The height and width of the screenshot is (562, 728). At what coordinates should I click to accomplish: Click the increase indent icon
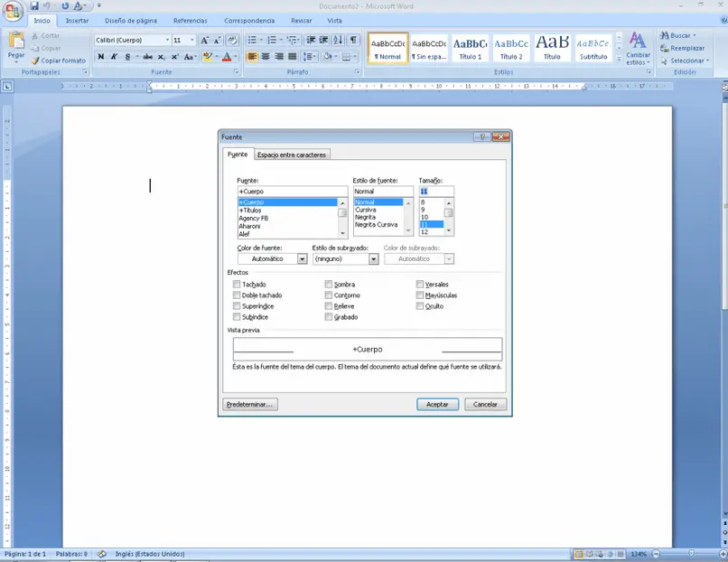pos(323,41)
